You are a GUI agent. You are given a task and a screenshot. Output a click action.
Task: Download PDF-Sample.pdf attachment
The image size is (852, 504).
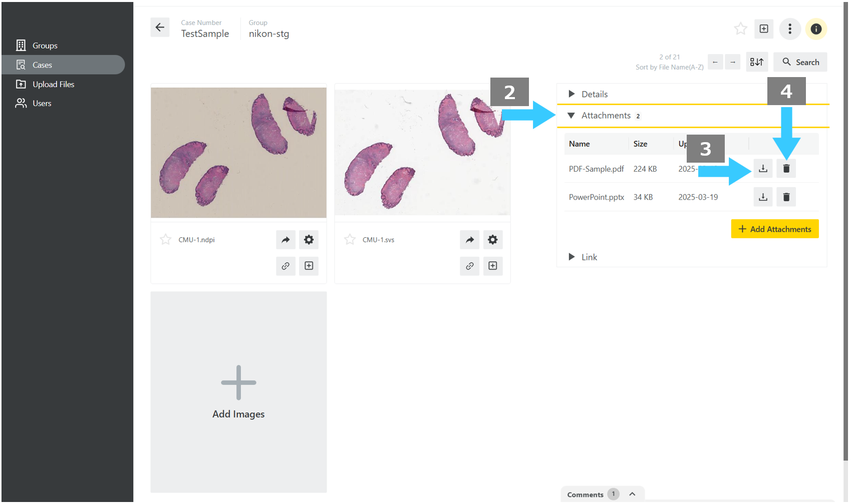point(763,169)
